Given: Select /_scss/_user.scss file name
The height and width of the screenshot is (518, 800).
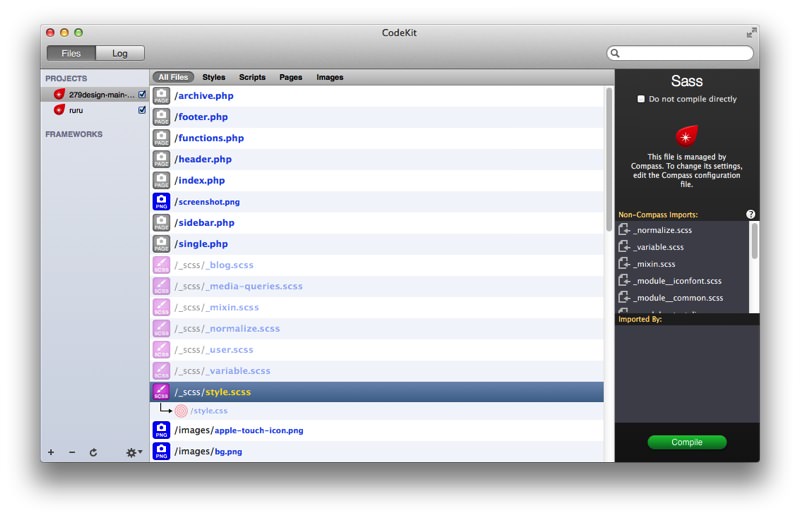Looking at the screenshot, I should pos(214,350).
